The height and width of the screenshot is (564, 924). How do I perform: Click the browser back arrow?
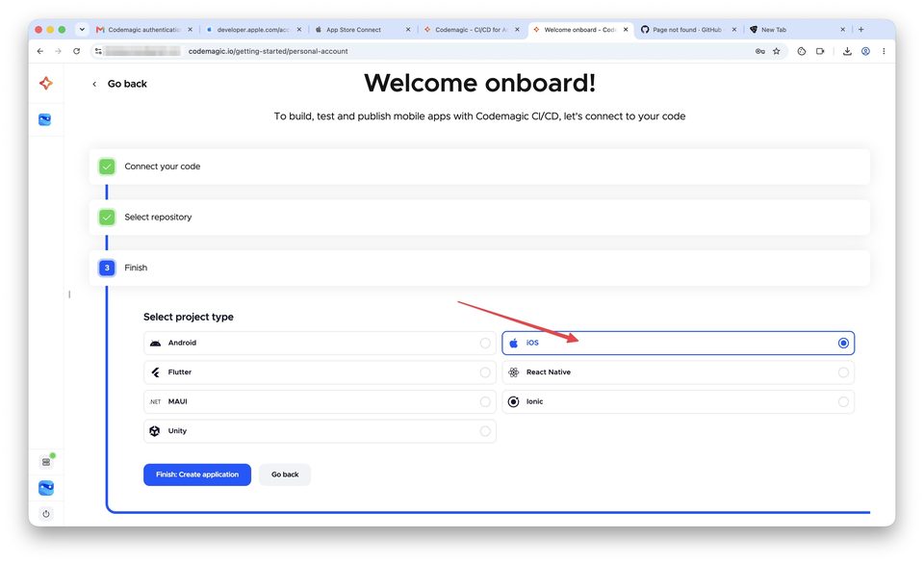click(40, 51)
